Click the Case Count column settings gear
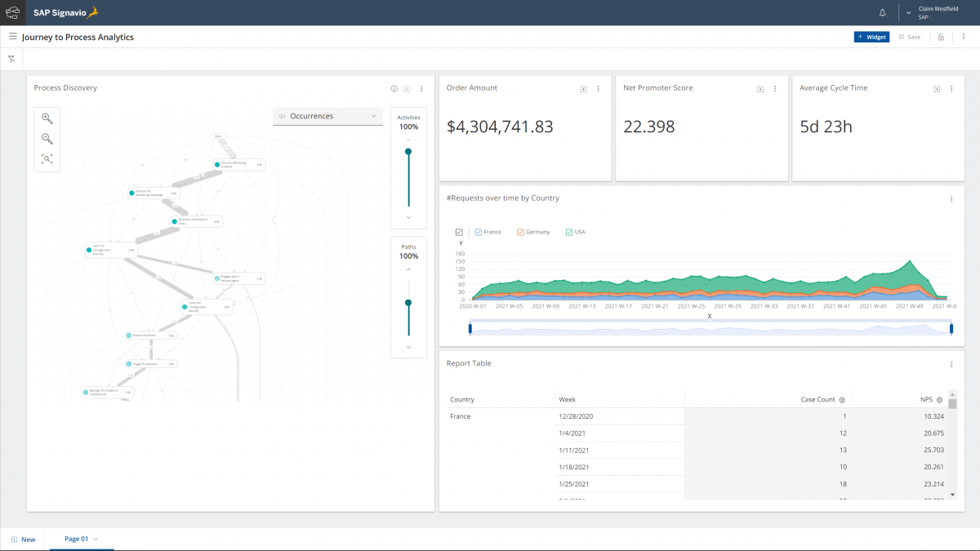 [x=842, y=400]
